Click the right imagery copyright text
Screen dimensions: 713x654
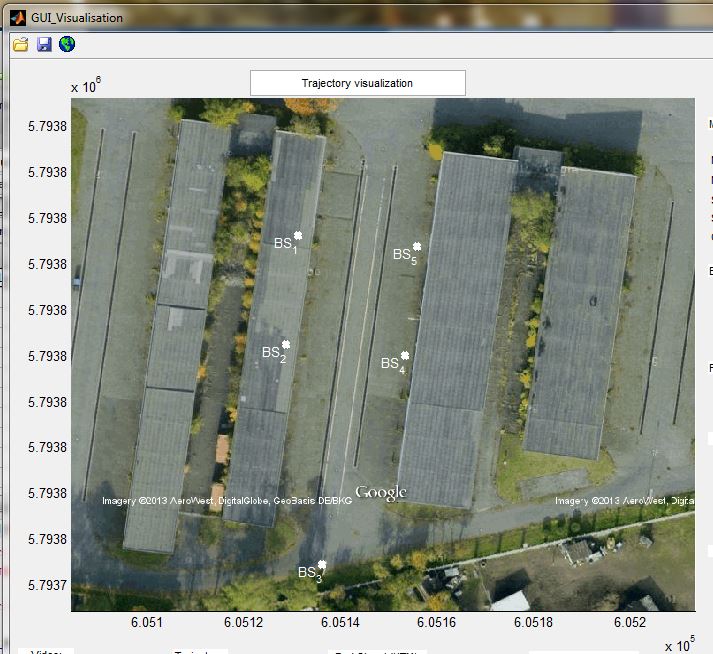coord(624,501)
